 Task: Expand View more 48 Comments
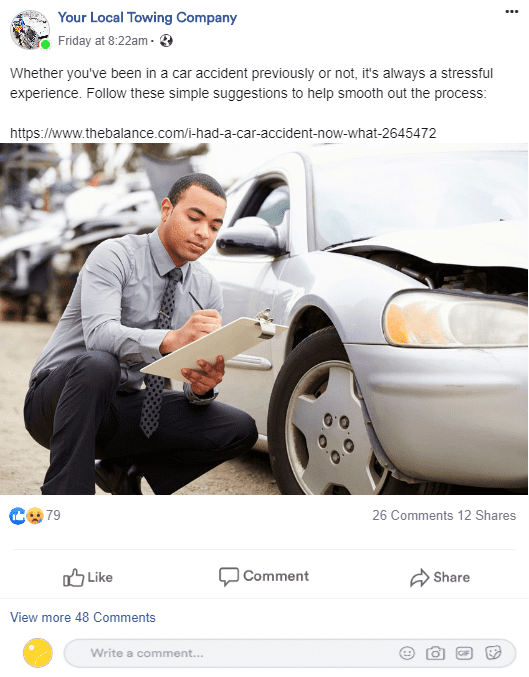click(x=82, y=617)
